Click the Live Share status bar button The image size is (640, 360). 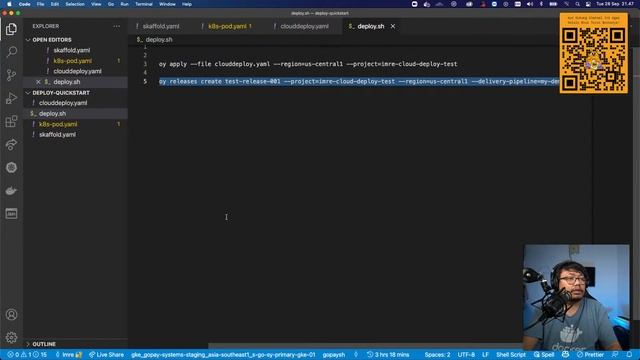click(x=106, y=355)
